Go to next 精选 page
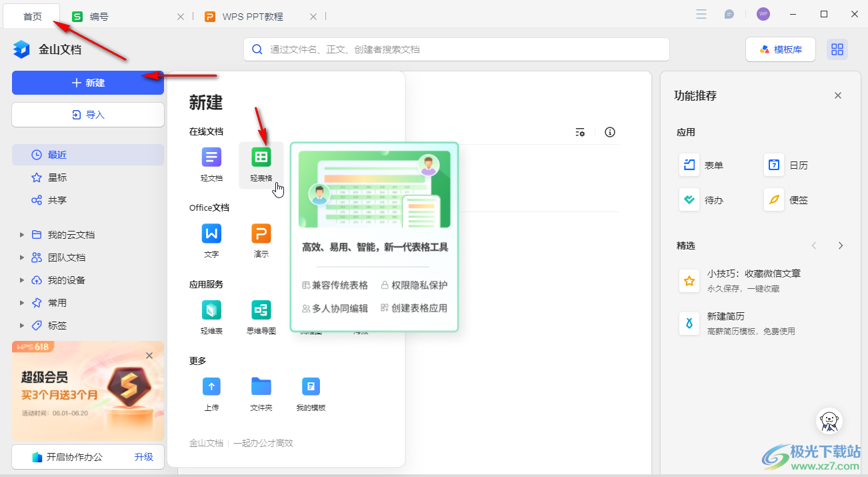 (841, 246)
